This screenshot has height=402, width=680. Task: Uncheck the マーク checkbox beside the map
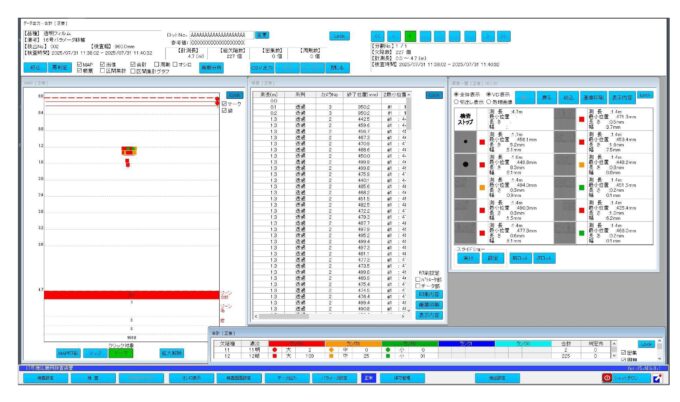[224, 103]
